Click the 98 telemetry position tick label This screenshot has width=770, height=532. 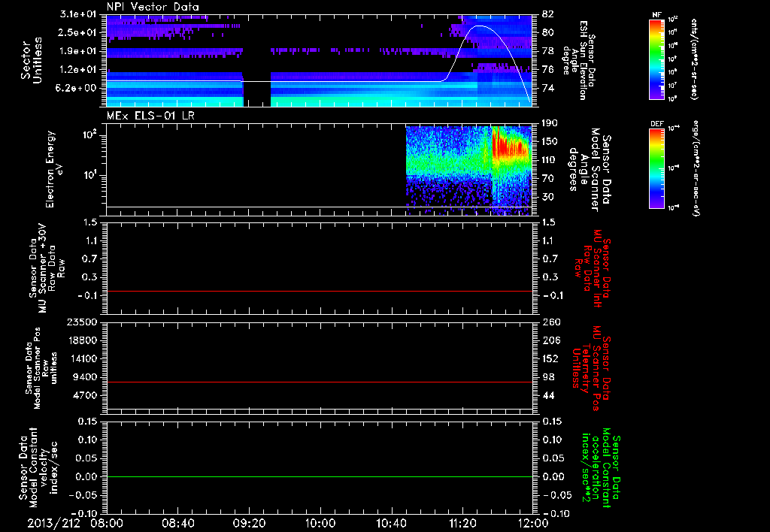coord(547,377)
